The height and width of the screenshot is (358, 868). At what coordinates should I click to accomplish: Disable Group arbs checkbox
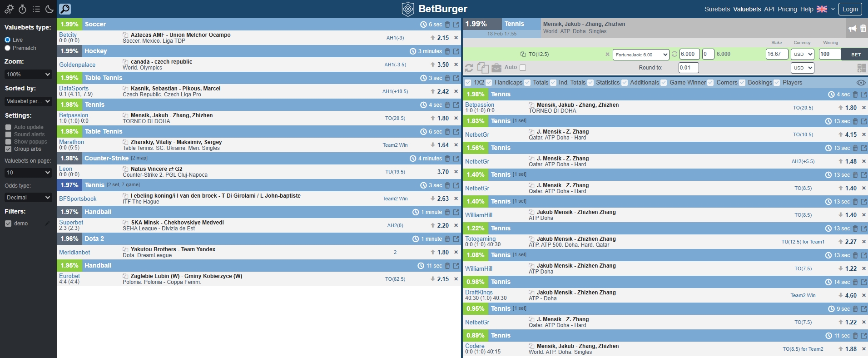pos(8,149)
